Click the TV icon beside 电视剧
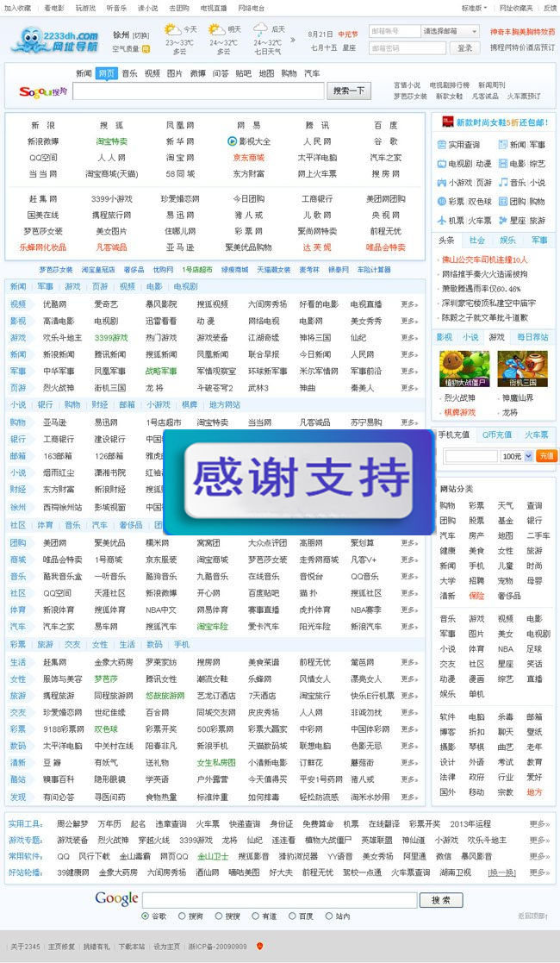 coord(441,164)
